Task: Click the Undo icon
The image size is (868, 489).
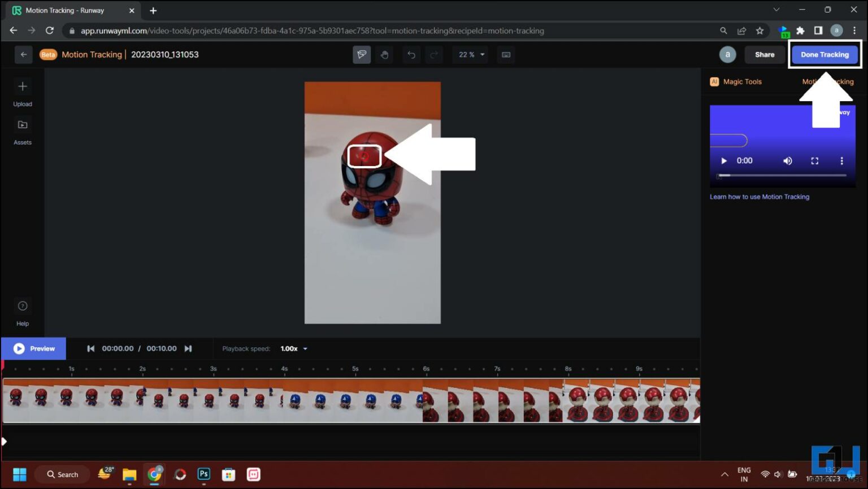Action: pyautogui.click(x=411, y=55)
